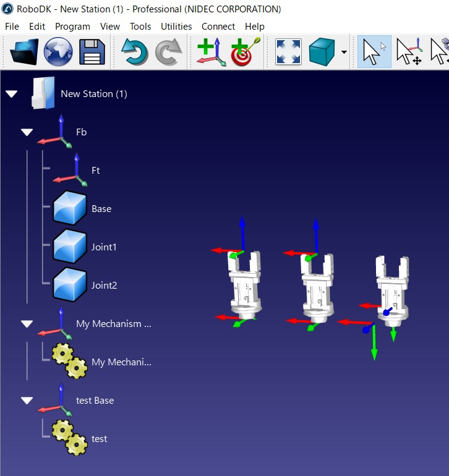
Task: Click the Fit all view icon
Action: (288, 52)
